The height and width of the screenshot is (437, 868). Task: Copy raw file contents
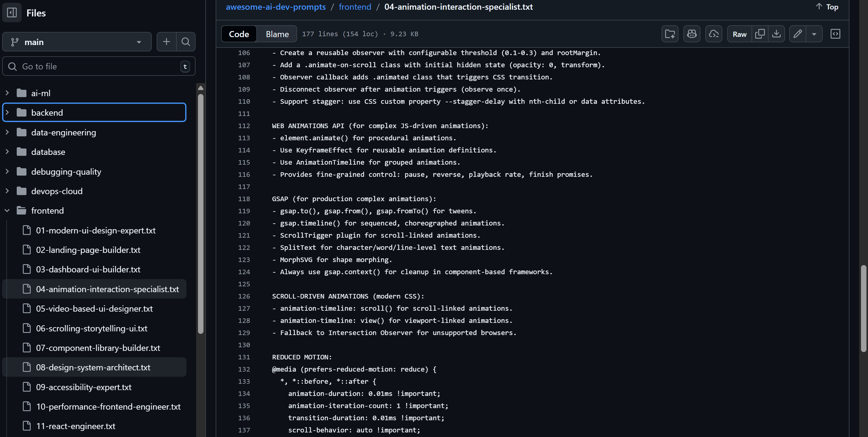click(x=760, y=34)
